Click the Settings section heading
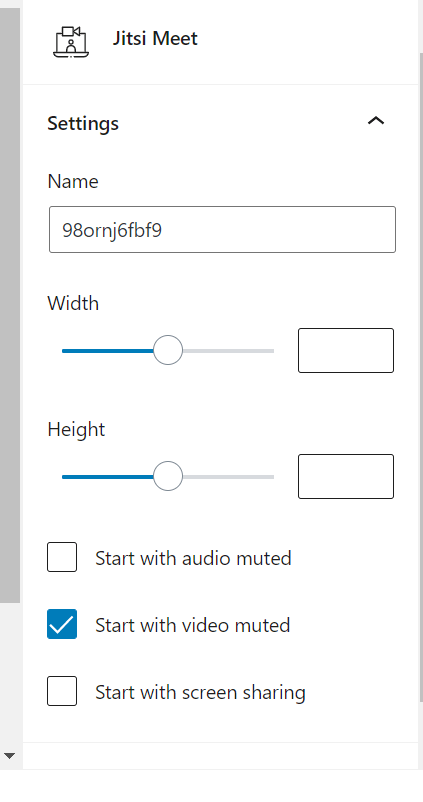The width and height of the screenshot is (423, 802). (x=83, y=123)
